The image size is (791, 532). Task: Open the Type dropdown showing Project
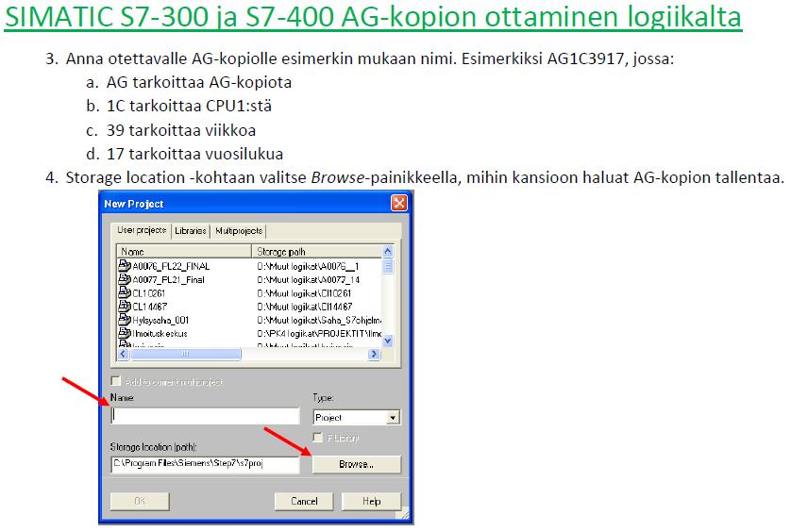(x=357, y=417)
